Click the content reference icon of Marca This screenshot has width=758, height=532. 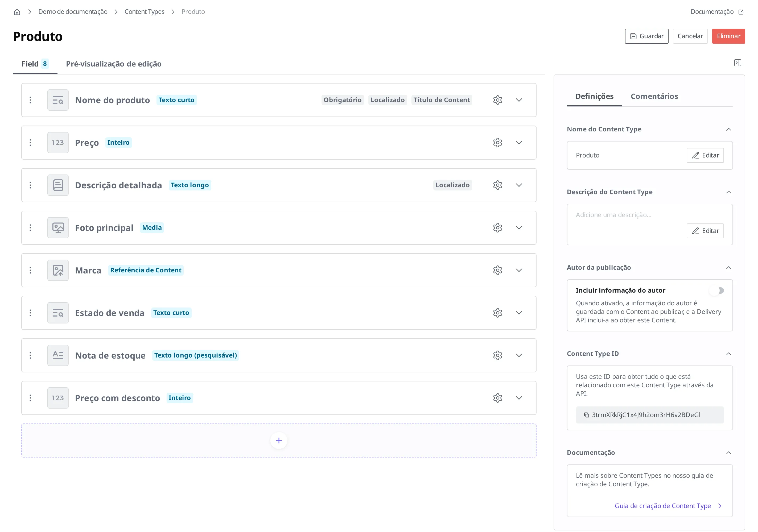(58, 270)
